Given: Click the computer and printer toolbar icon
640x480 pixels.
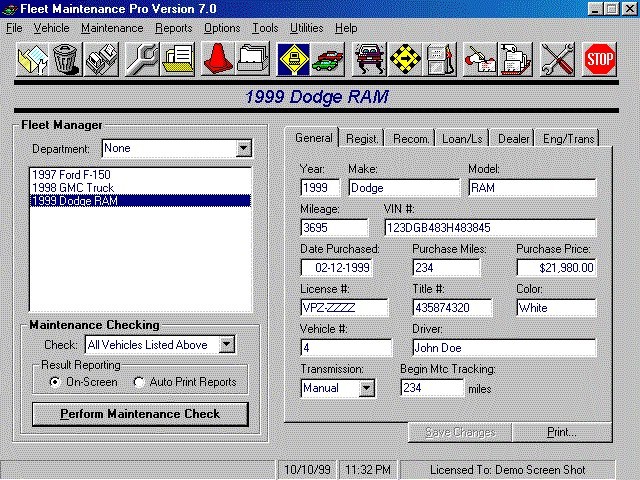Looking at the screenshot, I should pos(101,60).
